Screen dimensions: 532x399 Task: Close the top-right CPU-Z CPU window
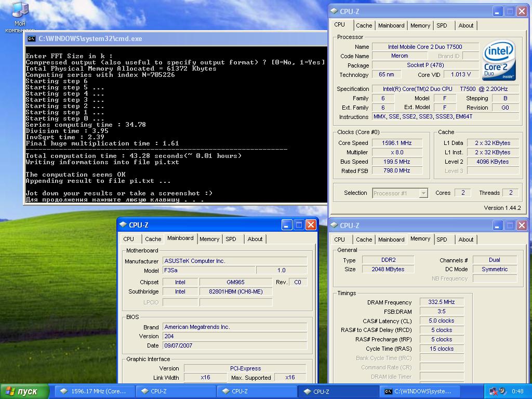tap(522, 11)
